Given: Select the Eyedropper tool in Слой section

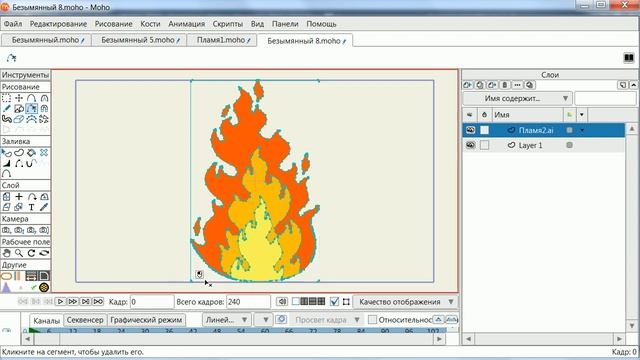Looking at the screenshot, I should click(44, 207).
